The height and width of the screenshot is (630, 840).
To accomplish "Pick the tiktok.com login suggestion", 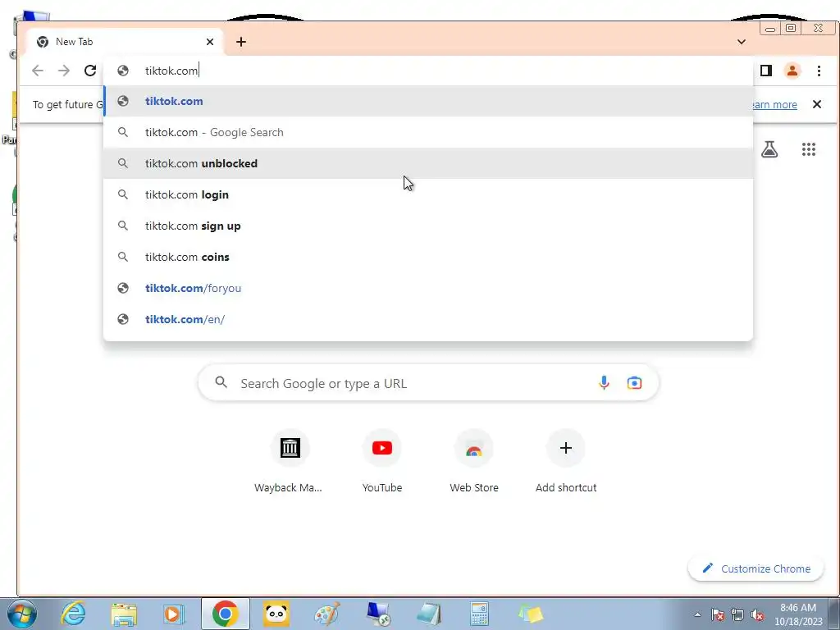I will click(x=428, y=194).
